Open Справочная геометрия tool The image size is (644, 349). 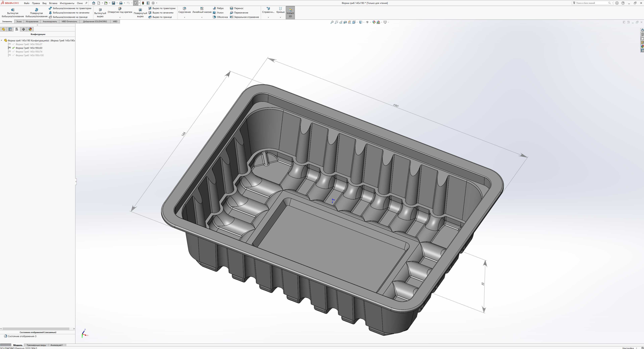tap(268, 10)
